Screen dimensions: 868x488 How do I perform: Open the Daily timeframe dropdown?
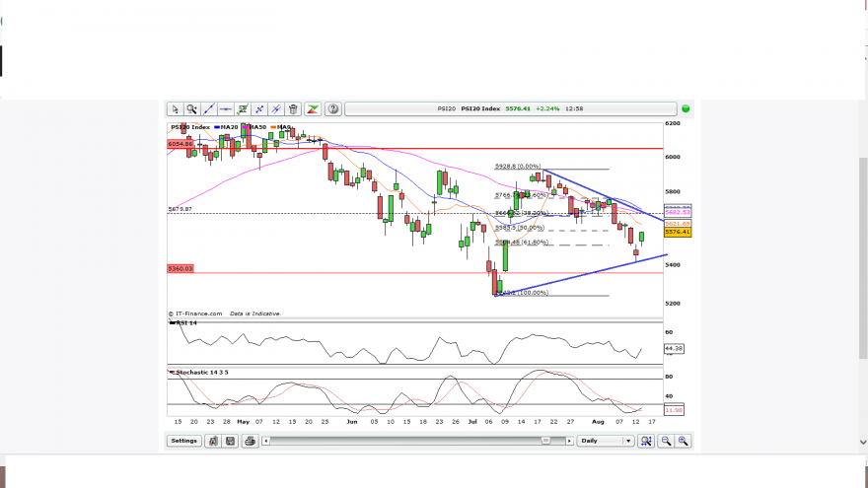[x=605, y=441]
